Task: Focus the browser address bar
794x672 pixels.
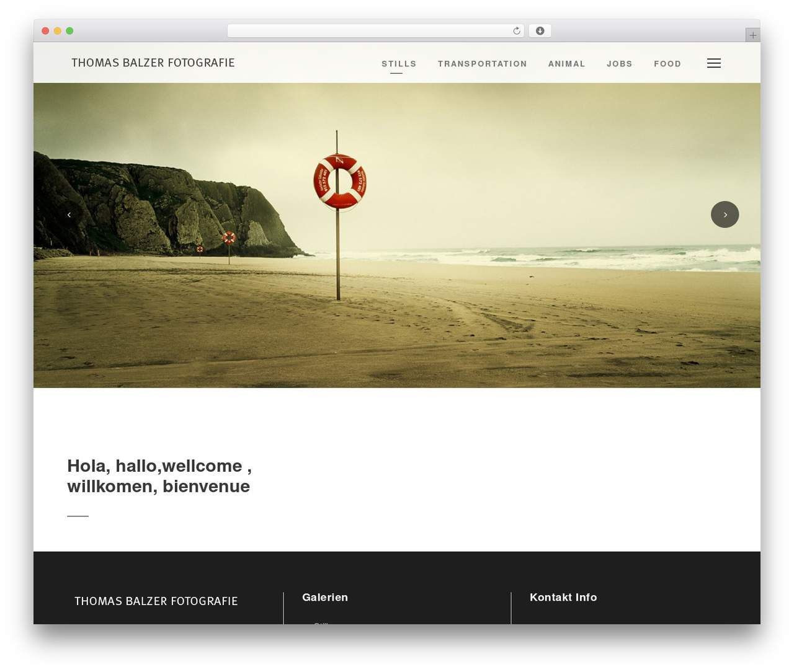Action: coord(376,31)
